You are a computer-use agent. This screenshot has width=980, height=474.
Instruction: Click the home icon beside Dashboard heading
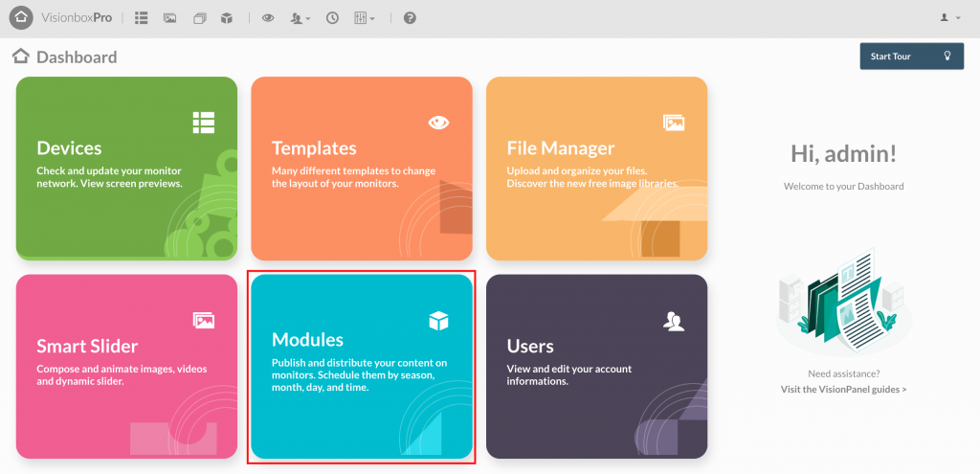[21, 56]
